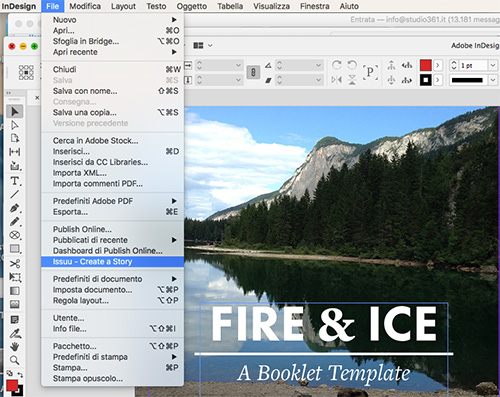Click the black stroke swatch in control bar
Screen dimensions: 500x397
pos(426,80)
